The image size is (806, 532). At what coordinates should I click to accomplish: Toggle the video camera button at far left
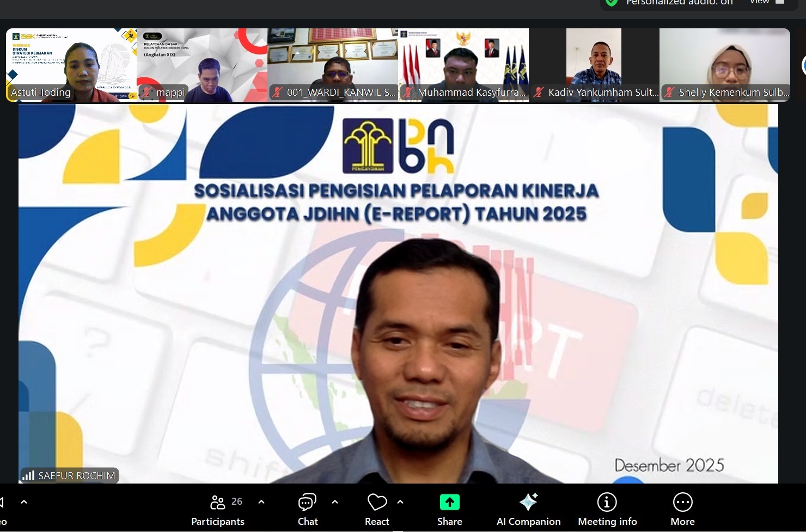[3, 503]
